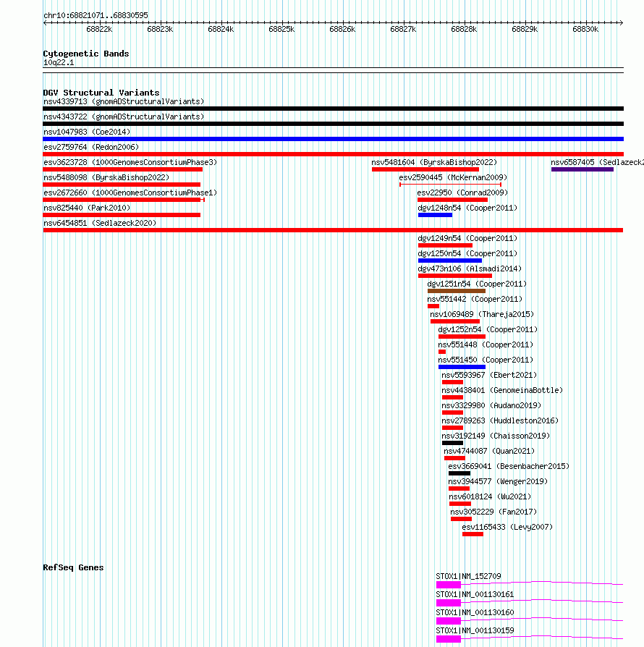Click the STOX1|NM_001130161 transcript label
Viewport: 644px width, 647px height.
coord(475,595)
